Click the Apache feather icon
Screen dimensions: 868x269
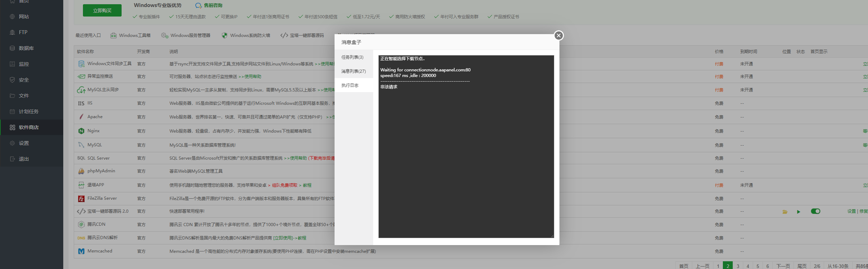pos(81,117)
